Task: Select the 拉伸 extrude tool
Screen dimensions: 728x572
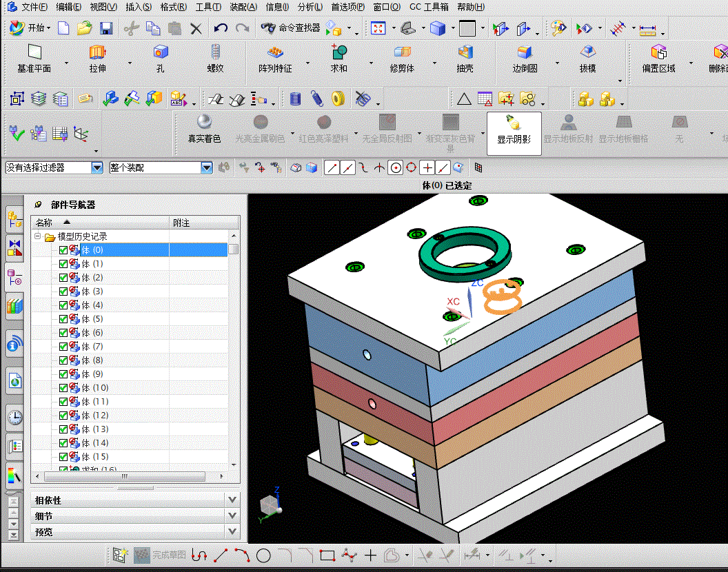Action: pyautogui.click(x=97, y=59)
